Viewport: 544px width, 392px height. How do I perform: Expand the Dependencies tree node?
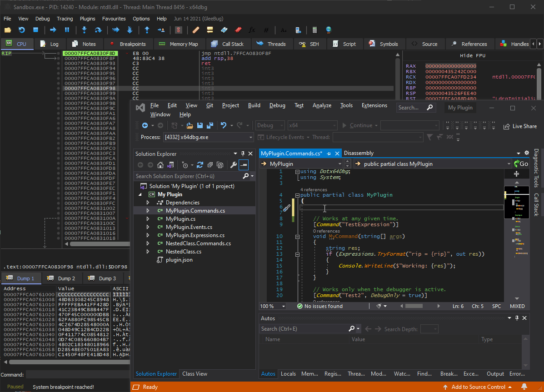pyautogui.click(x=148, y=203)
